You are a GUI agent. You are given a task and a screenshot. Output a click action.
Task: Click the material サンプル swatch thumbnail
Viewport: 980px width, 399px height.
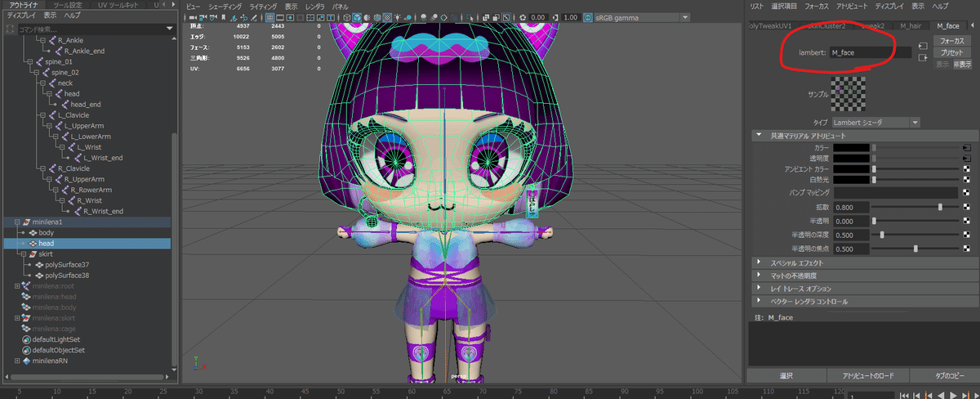(x=848, y=94)
